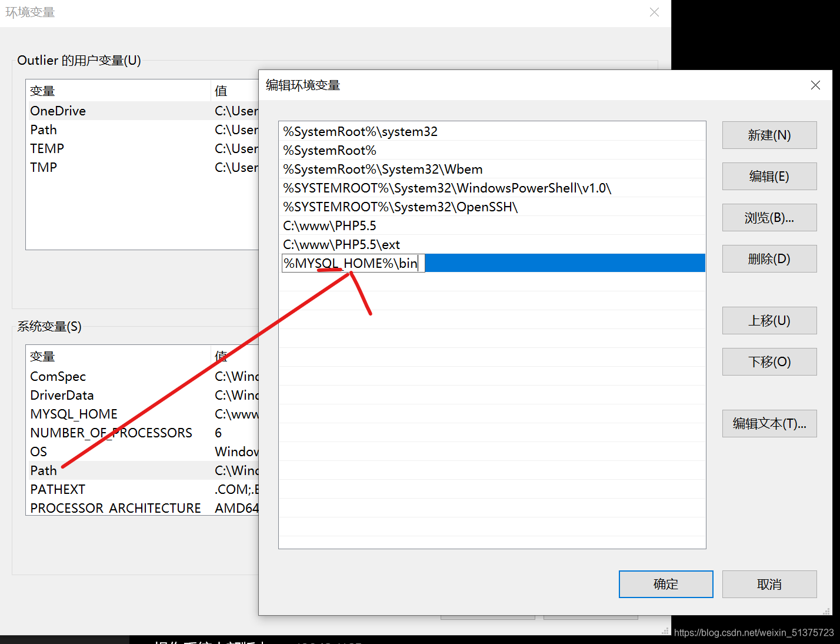Select PROCESSOR_ARCHITECTURE in system variables
This screenshot has height=644, width=840.
[x=144, y=507]
